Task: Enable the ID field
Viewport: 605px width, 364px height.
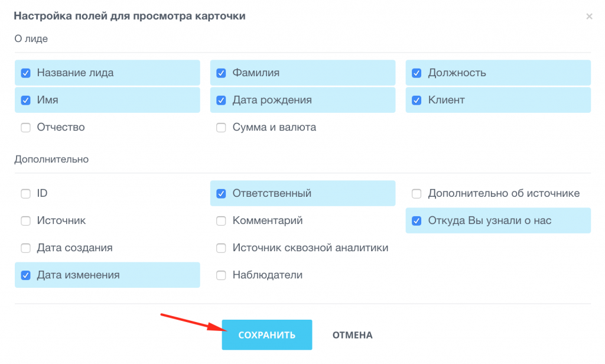Action: point(25,193)
